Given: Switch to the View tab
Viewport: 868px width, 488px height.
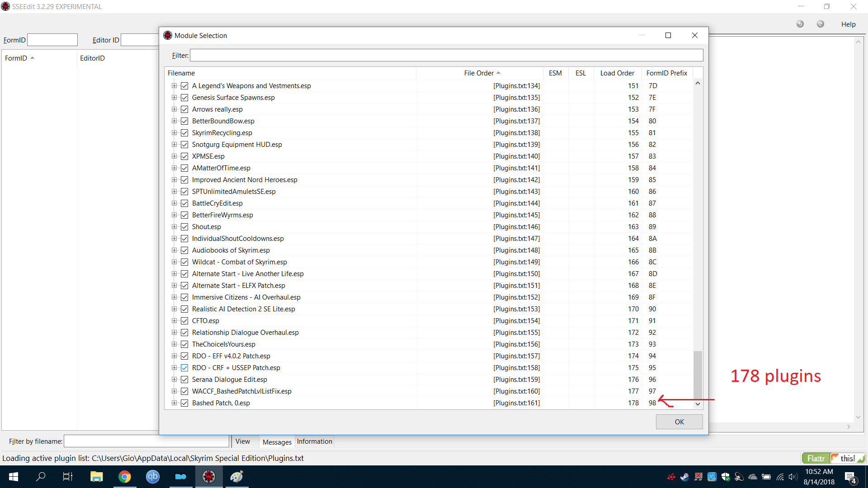Looking at the screenshot, I should (x=243, y=441).
